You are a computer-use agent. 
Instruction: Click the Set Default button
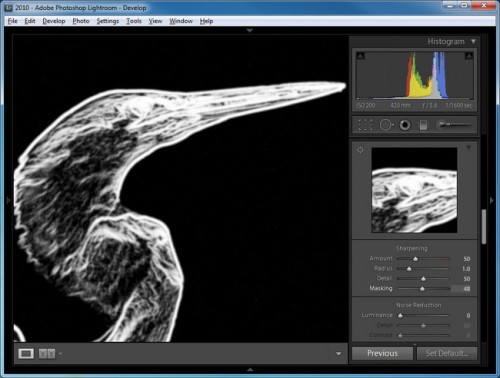[x=447, y=353]
